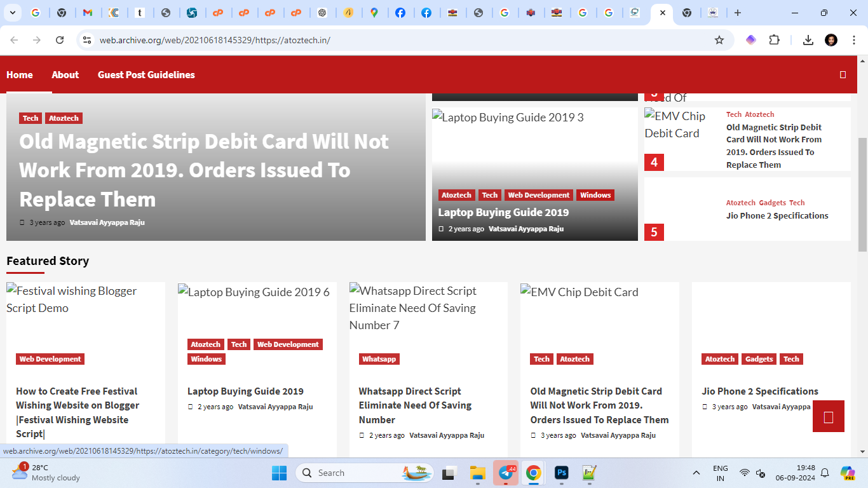Image resolution: width=868 pixels, height=488 pixels.
Task: Click the large hero headline about Magnetic Strip Debit Card
Action: pyautogui.click(x=204, y=170)
